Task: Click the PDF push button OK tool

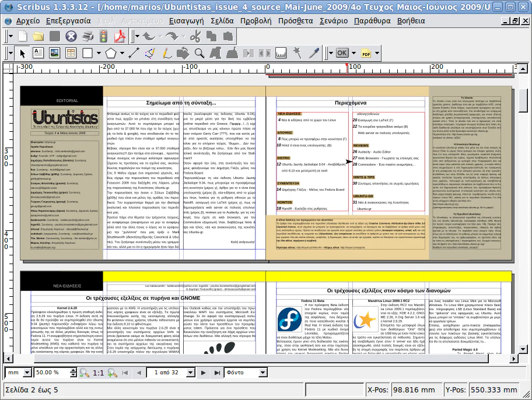Action: click(342, 53)
